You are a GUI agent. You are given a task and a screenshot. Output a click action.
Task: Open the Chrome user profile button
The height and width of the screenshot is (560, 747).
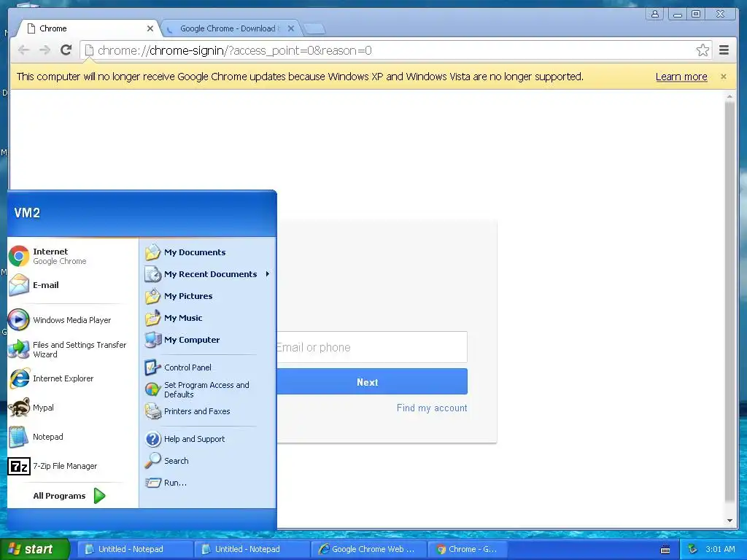(655, 14)
